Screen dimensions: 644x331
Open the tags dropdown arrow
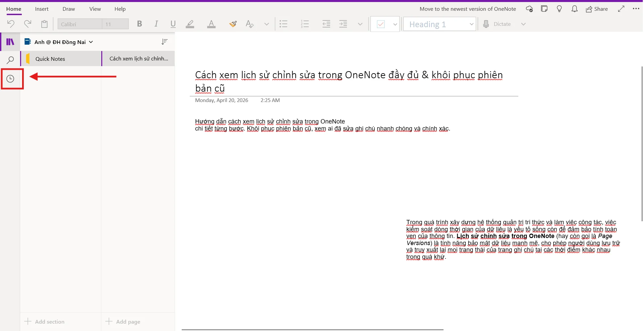point(395,24)
